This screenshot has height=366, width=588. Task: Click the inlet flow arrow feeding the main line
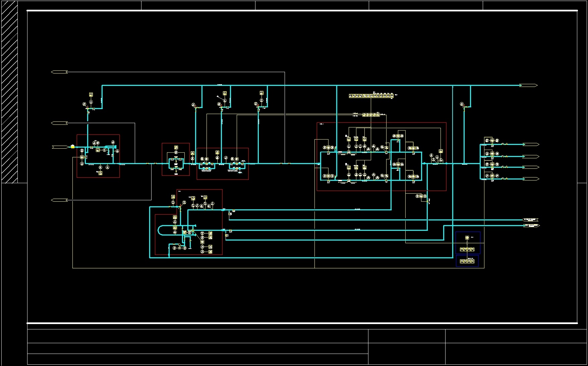pyautogui.click(x=60, y=147)
